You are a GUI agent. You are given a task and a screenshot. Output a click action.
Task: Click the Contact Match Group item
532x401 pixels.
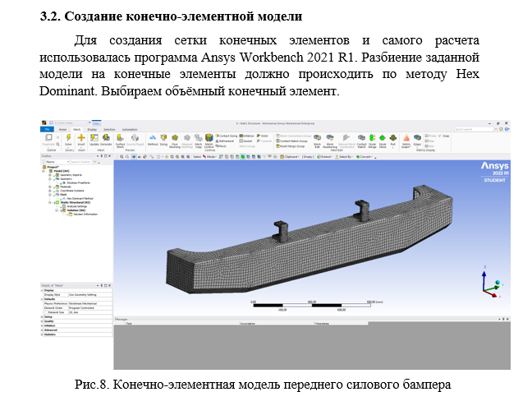(x=291, y=141)
